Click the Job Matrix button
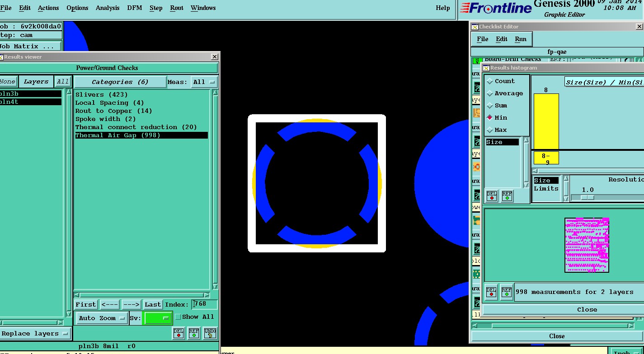644x354 pixels. tap(30, 46)
